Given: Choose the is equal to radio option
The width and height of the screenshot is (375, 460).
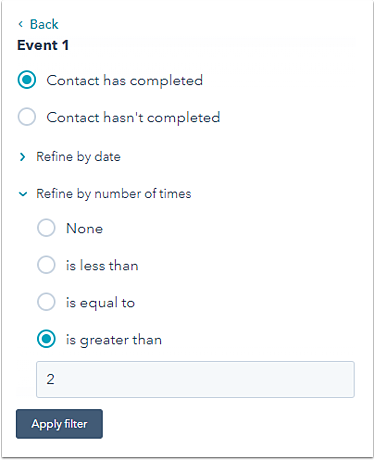Looking at the screenshot, I should coord(46,302).
